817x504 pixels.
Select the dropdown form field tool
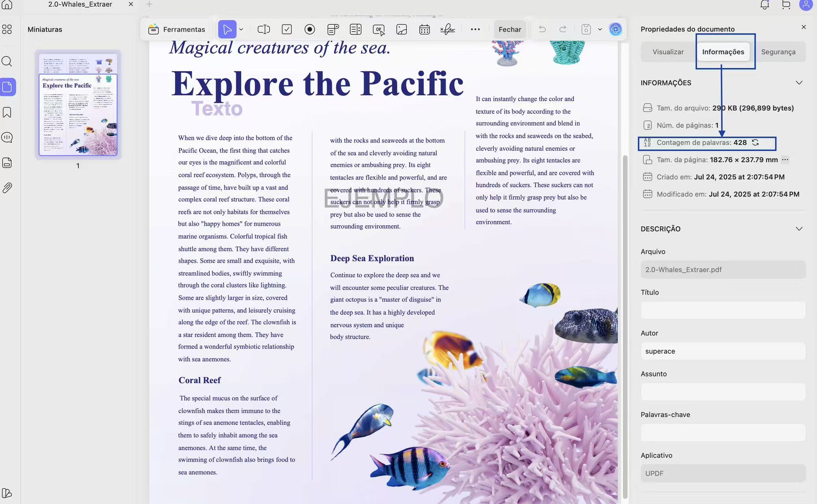(x=333, y=30)
